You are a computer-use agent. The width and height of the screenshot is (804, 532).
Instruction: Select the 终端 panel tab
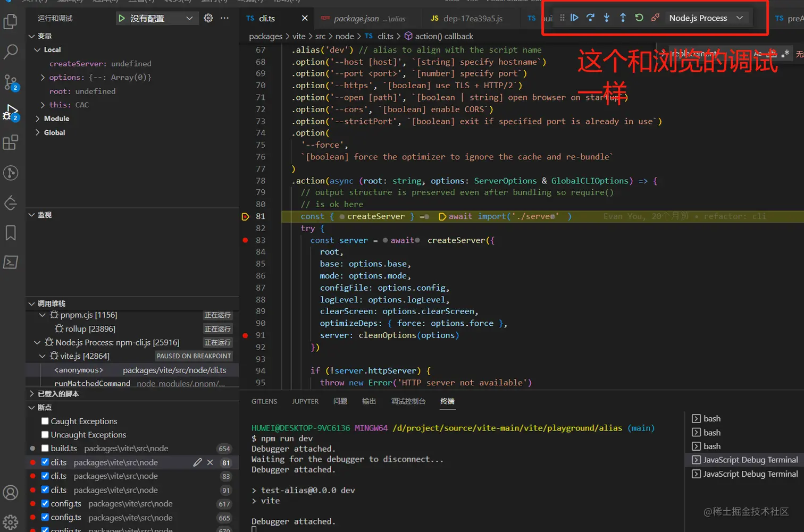447,401
